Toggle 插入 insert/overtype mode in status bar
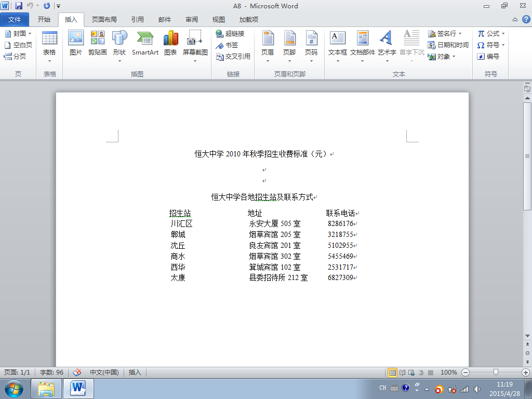The image size is (532, 399). pyautogui.click(x=135, y=373)
